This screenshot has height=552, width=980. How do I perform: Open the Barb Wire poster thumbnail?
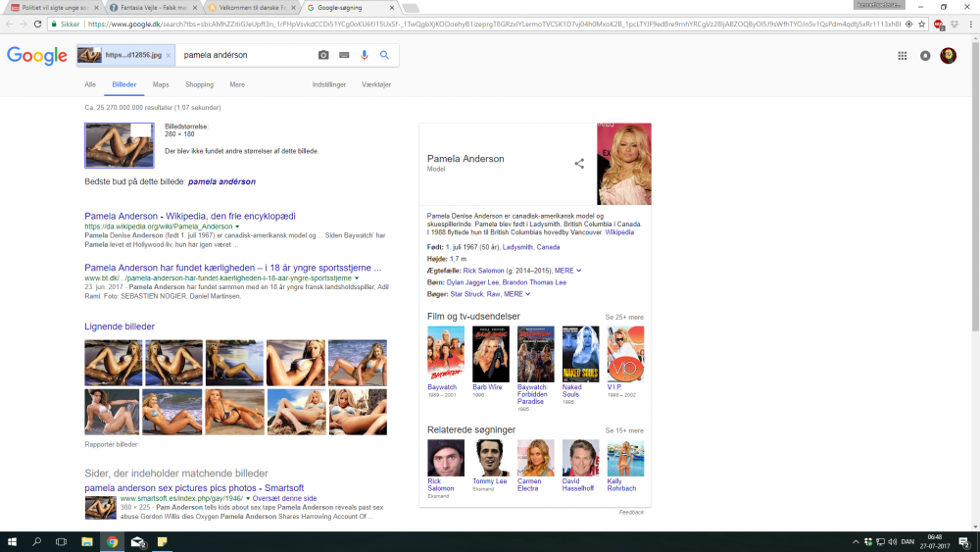tap(491, 354)
